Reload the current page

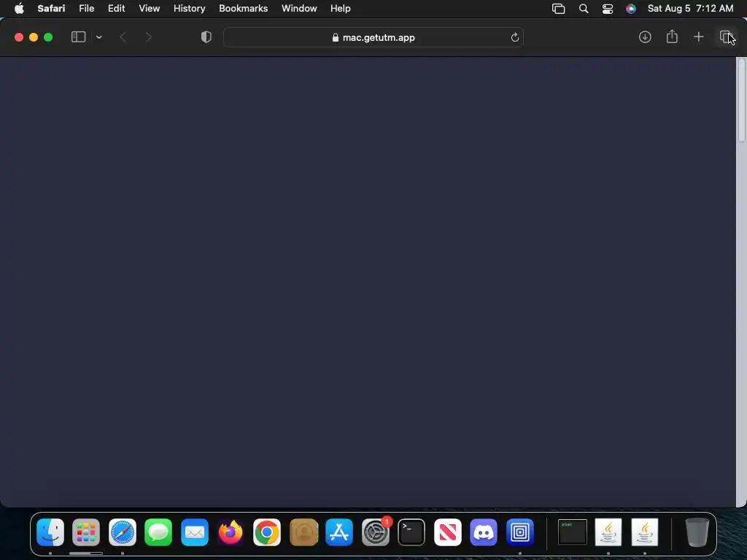click(514, 38)
